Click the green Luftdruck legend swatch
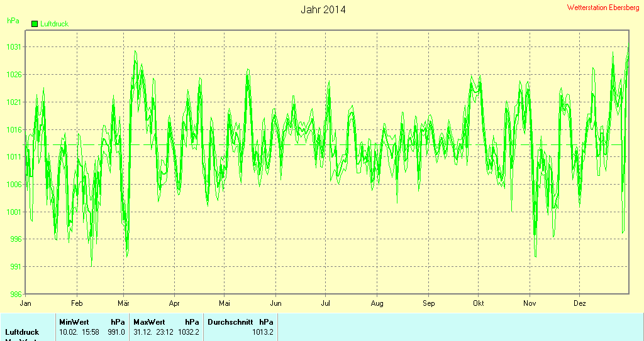The width and height of the screenshot is (644, 341). point(35,24)
